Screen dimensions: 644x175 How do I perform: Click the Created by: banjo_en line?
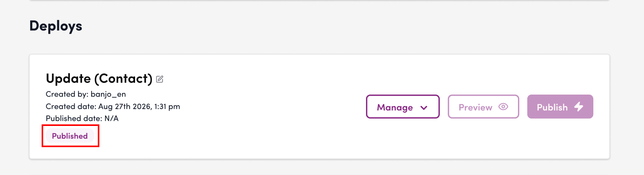(86, 94)
